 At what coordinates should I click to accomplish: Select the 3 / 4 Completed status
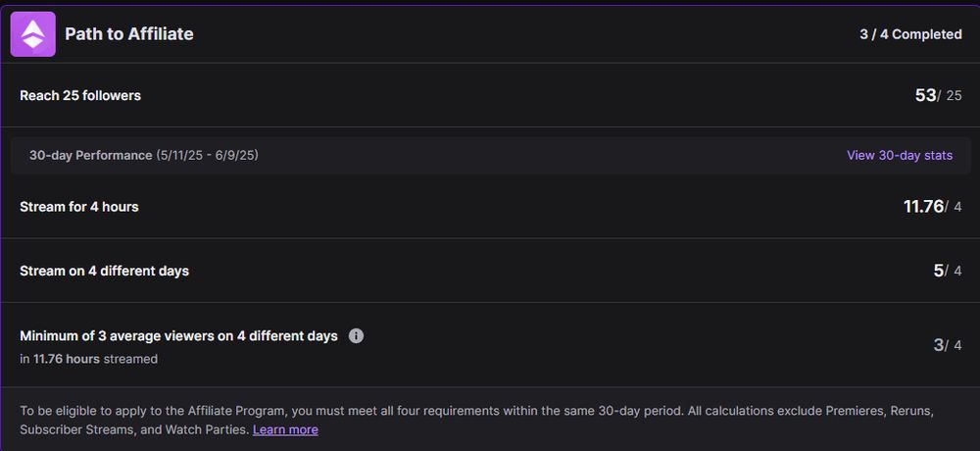coord(910,34)
